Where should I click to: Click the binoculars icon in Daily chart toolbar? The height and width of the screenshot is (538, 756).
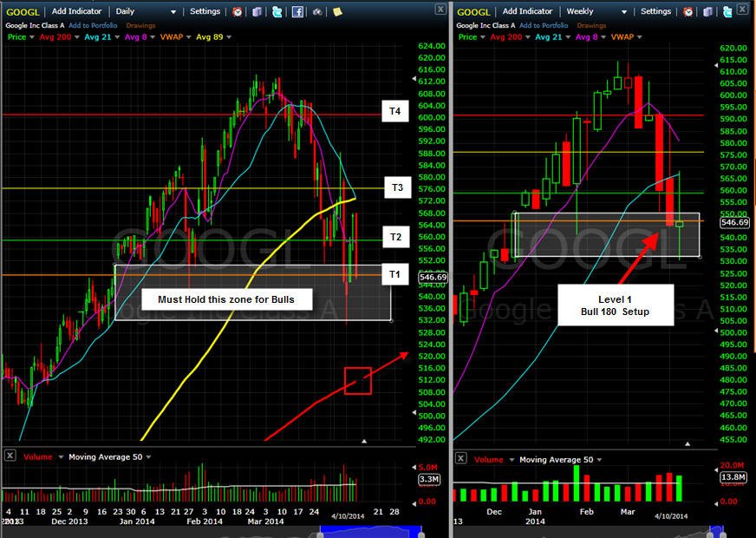click(317, 11)
